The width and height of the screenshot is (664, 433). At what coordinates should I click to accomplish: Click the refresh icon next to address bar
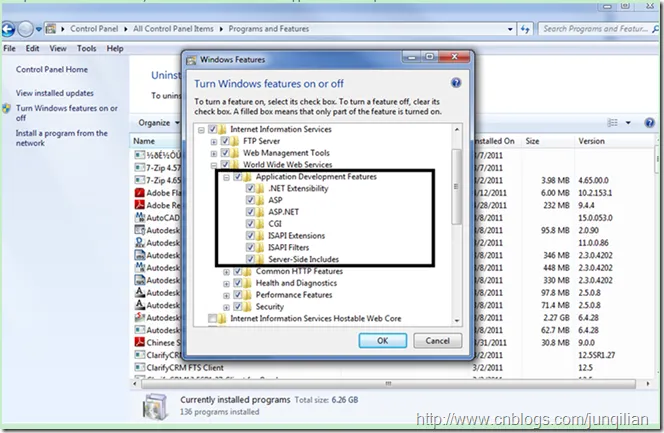tap(525, 29)
